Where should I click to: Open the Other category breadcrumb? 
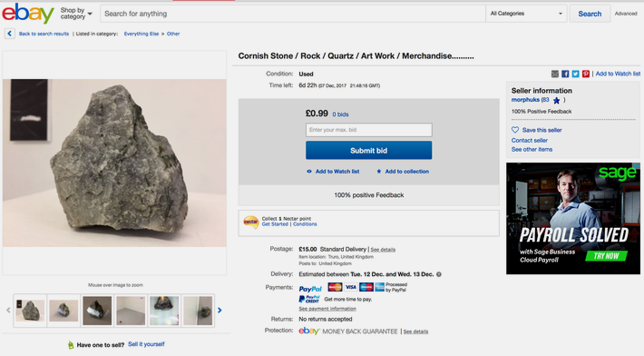(173, 34)
